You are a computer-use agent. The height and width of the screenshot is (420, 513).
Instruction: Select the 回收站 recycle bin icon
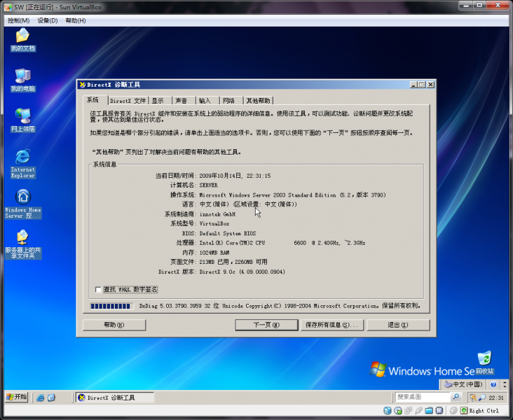point(484,363)
